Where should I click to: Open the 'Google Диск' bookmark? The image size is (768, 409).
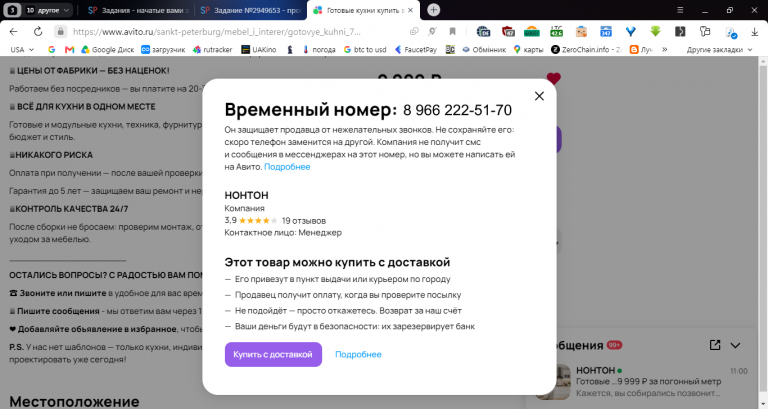click(x=107, y=49)
